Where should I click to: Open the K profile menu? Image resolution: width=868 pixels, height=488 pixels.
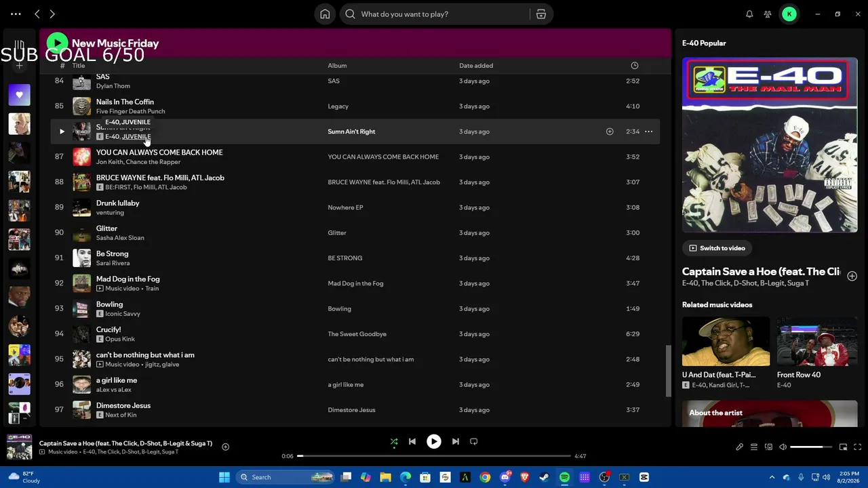click(x=789, y=14)
